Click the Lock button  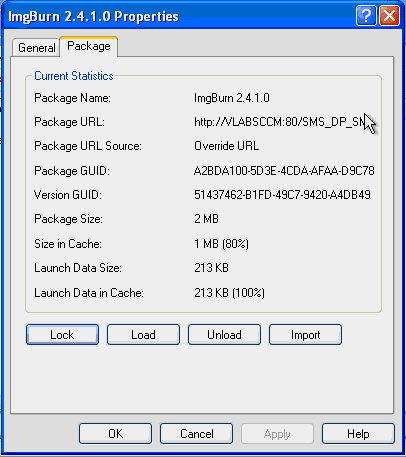[x=62, y=334]
